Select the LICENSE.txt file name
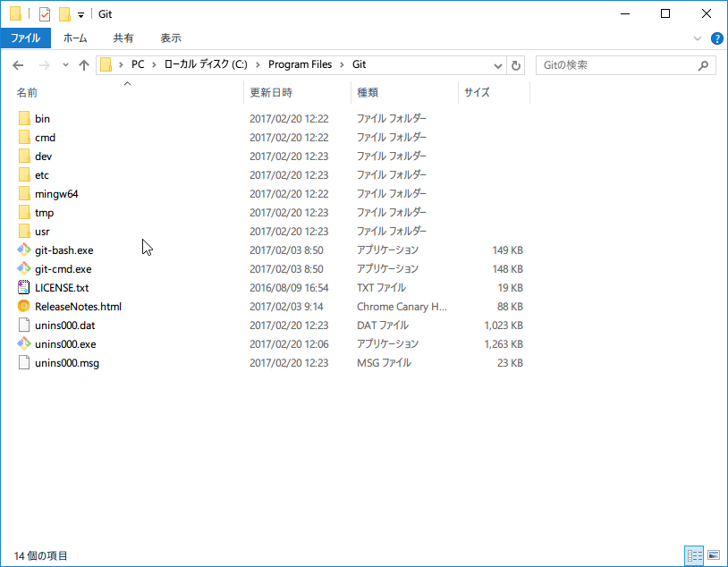Screen dimensions: 728x567 tap(62, 288)
